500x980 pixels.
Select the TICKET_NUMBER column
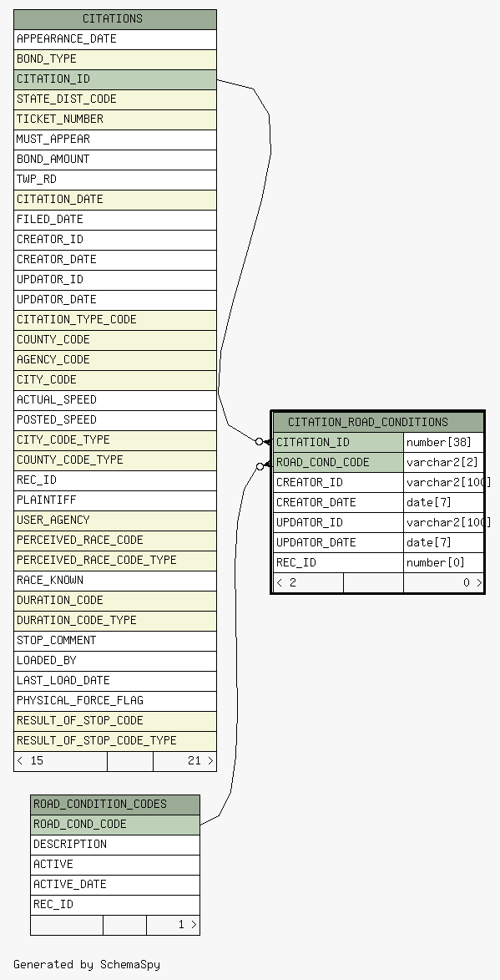[x=115, y=119]
